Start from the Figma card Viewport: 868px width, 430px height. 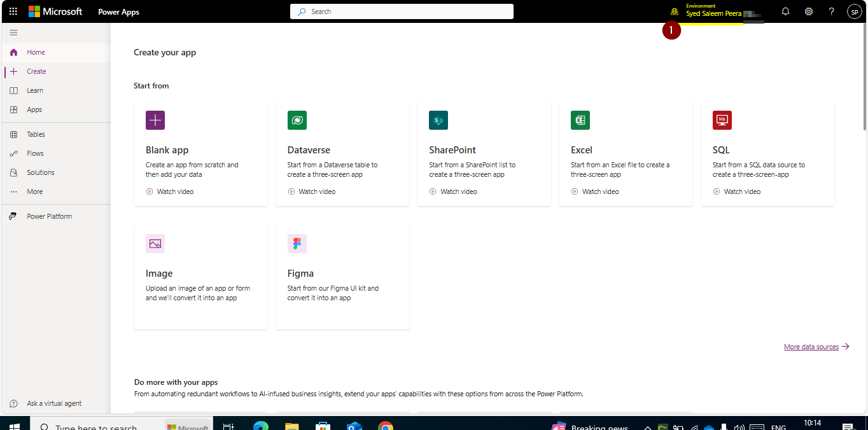[342, 277]
